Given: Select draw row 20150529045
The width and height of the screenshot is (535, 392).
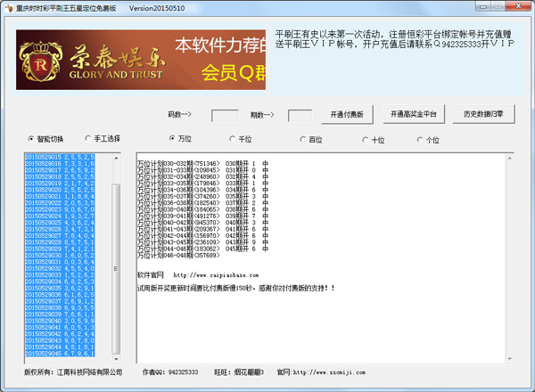Looking at the screenshot, I should [60, 354].
